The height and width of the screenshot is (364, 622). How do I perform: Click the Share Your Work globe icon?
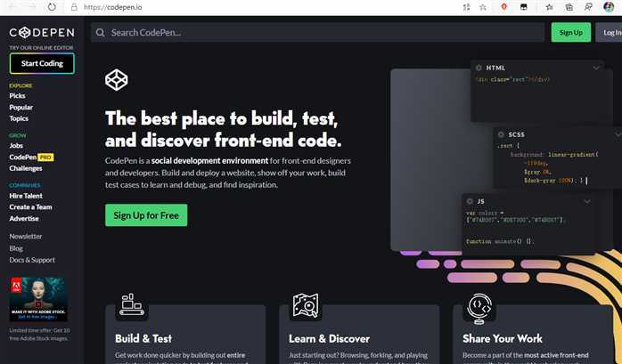[x=479, y=308]
